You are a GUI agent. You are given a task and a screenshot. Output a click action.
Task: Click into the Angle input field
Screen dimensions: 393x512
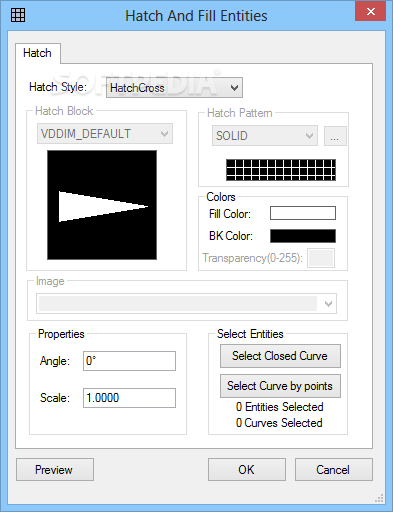tap(129, 361)
